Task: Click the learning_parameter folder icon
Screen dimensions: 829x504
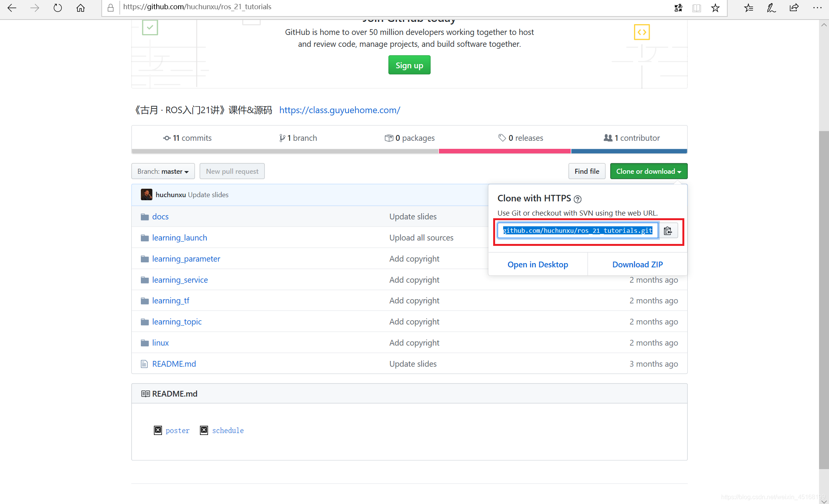Action: 145,259
